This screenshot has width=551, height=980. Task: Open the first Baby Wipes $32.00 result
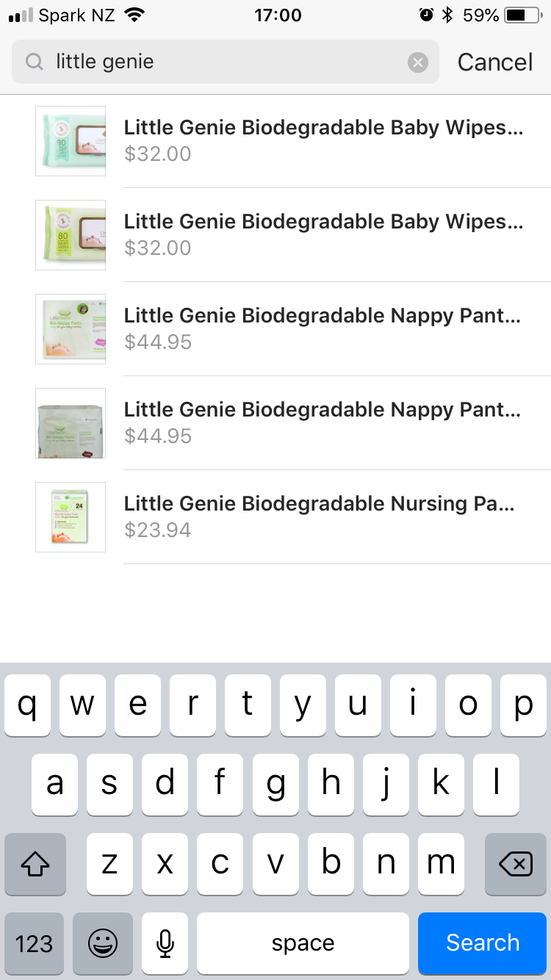pyautogui.click(x=323, y=140)
